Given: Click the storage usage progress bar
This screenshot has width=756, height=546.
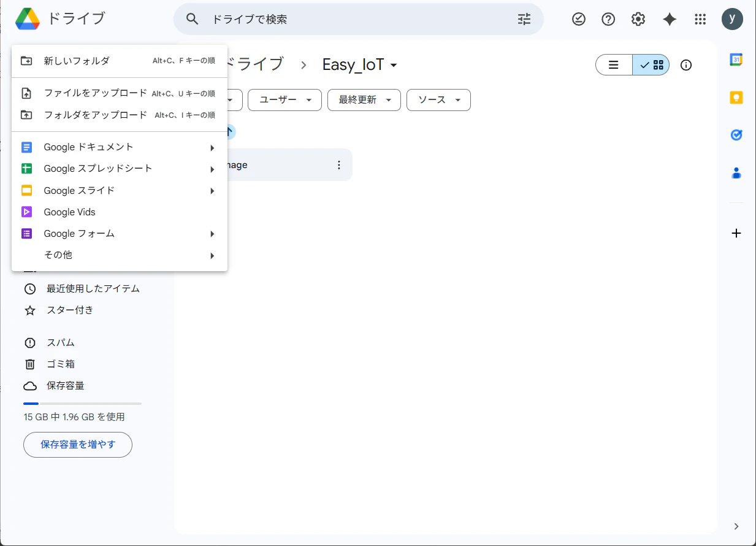Looking at the screenshot, I should pos(82,403).
